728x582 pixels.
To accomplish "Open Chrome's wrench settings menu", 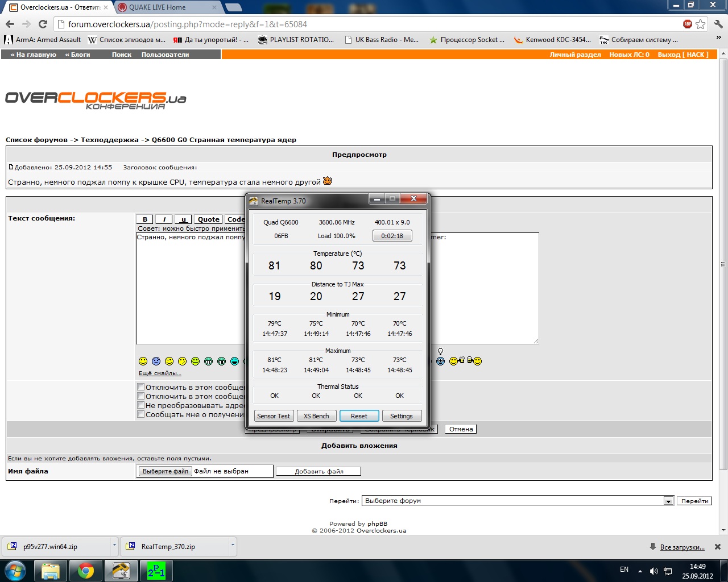I will pyautogui.click(x=718, y=24).
